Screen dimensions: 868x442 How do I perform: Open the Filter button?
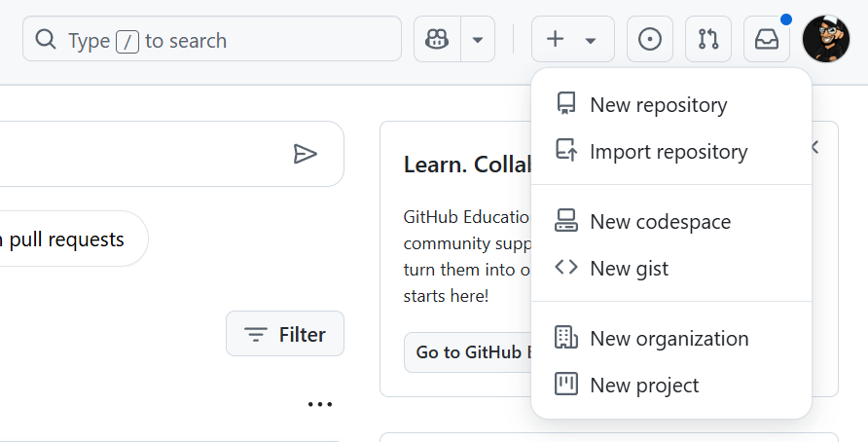tap(285, 334)
